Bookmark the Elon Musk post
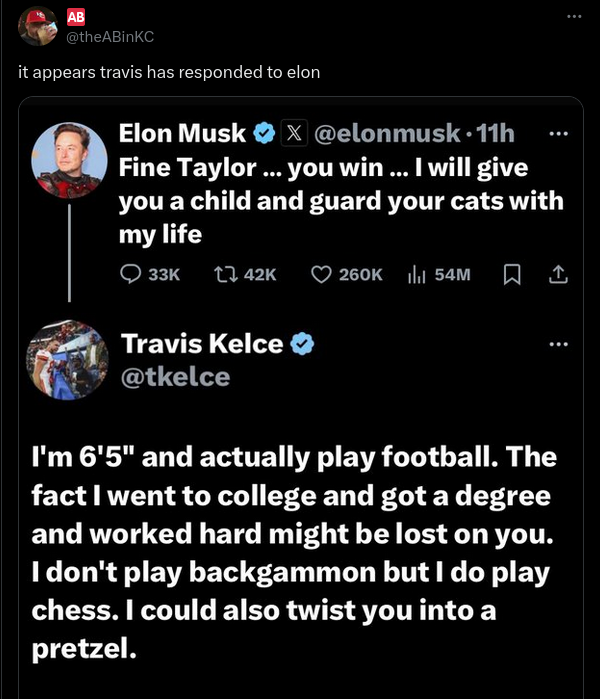Screen dimensions: 600x699 (x=511, y=273)
